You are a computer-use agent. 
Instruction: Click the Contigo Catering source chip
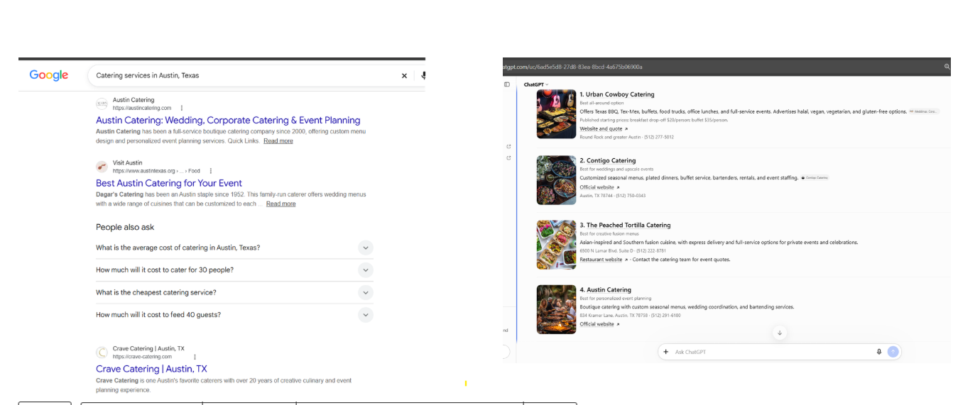coord(815,178)
